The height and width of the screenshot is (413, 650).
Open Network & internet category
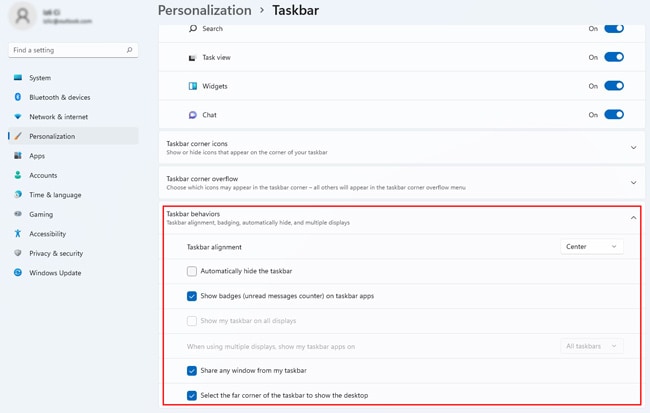73,117
